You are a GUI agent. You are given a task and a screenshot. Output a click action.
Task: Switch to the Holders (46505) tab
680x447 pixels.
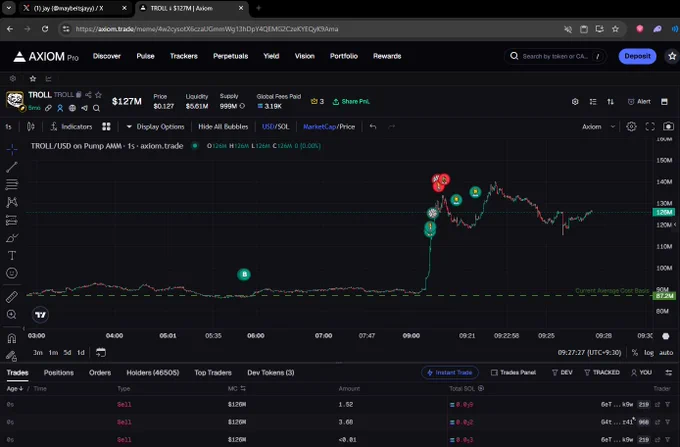(x=153, y=372)
